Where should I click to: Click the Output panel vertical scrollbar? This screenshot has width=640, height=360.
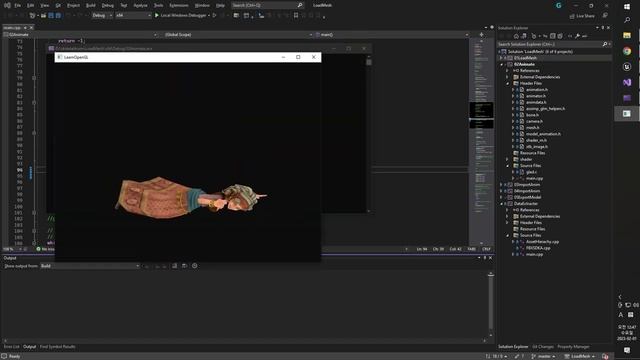pos(491,304)
